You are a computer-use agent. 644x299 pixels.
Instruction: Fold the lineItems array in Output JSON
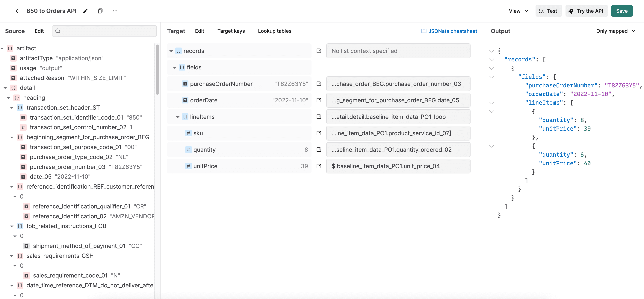[492, 103]
